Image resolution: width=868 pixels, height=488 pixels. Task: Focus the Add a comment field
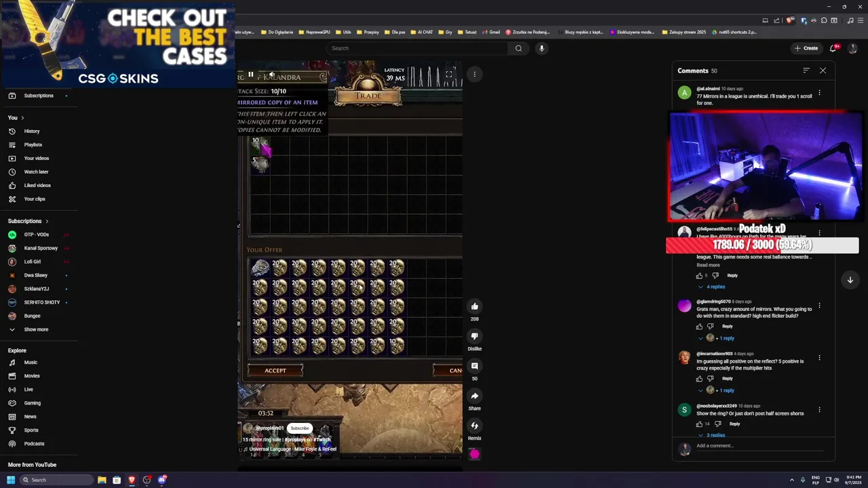pyautogui.click(x=759, y=446)
